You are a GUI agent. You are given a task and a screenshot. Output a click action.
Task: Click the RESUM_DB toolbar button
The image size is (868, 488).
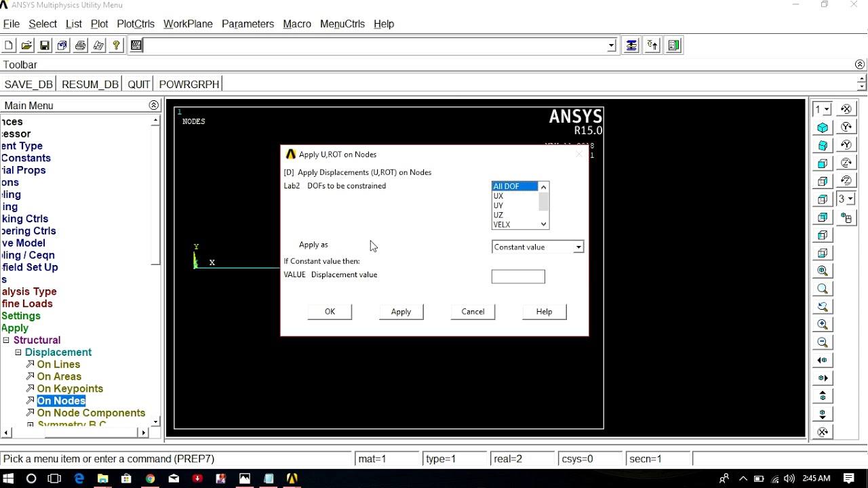tap(90, 84)
